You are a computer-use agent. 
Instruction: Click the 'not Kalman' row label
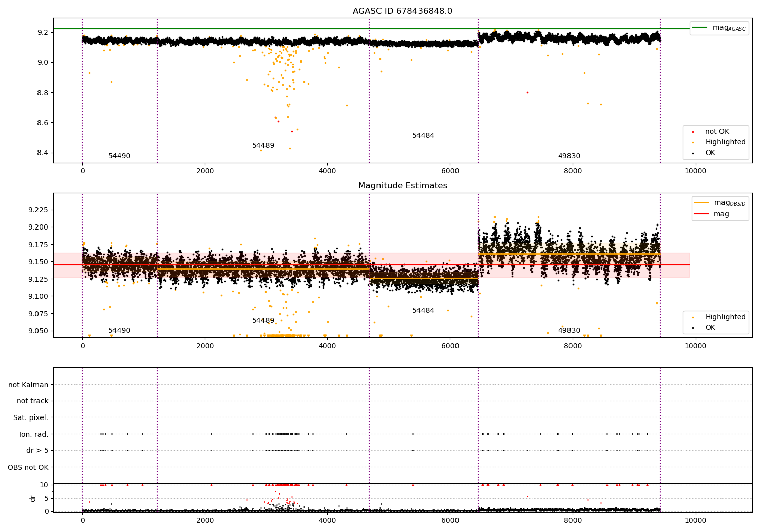click(x=28, y=385)
